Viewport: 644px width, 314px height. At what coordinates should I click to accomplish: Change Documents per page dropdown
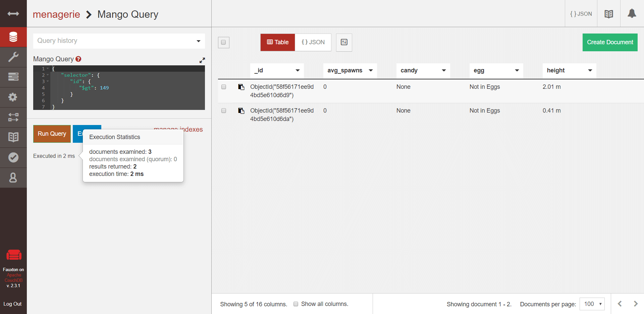[x=592, y=304]
